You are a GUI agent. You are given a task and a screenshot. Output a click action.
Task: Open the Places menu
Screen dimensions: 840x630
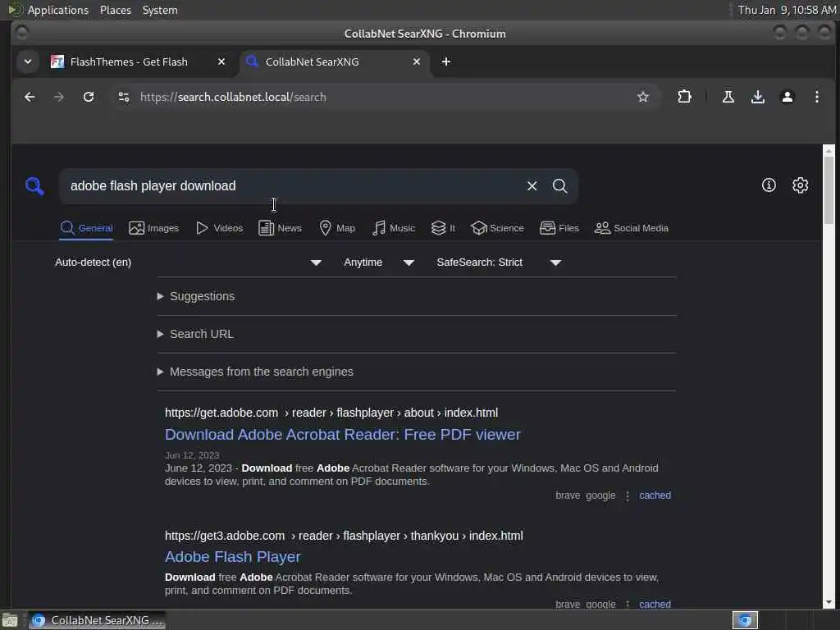click(115, 10)
